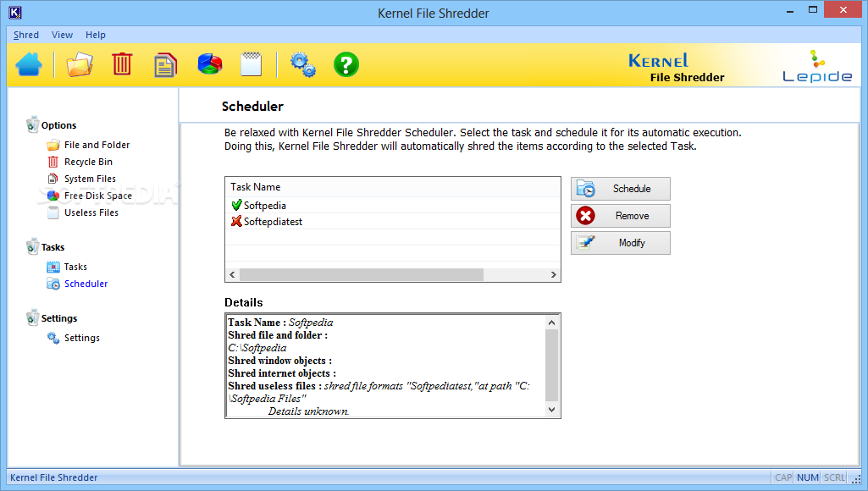Click the File and Folder sidebar icon

(53, 145)
